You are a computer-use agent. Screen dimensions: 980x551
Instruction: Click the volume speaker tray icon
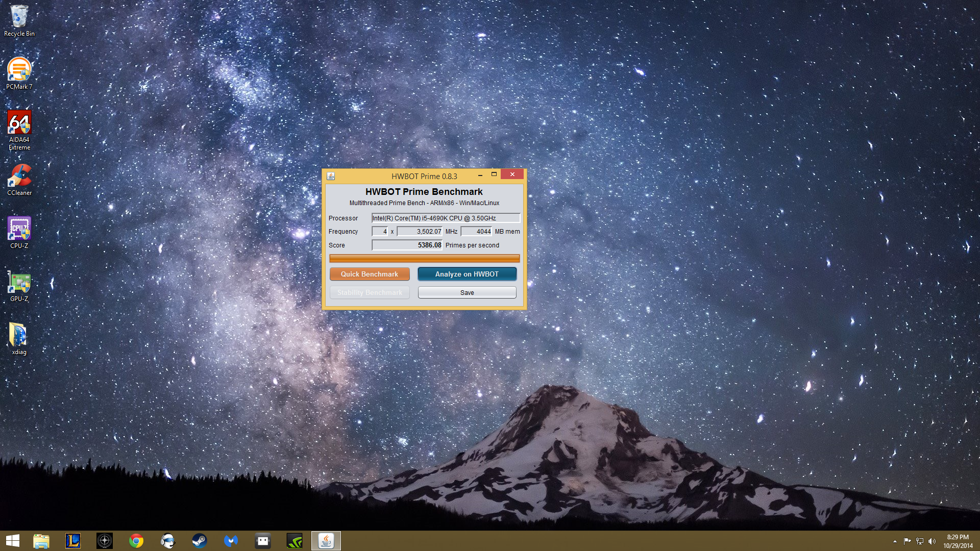pyautogui.click(x=932, y=541)
